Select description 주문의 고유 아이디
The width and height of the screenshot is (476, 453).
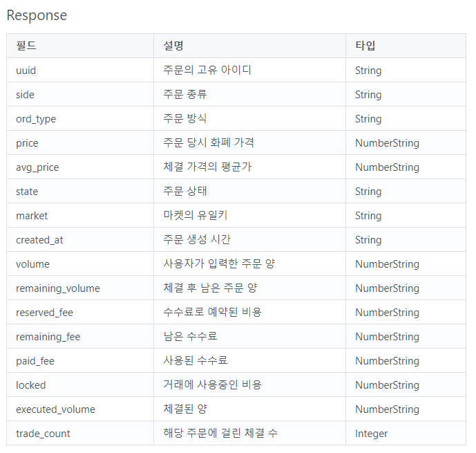[x=207, y=70]
